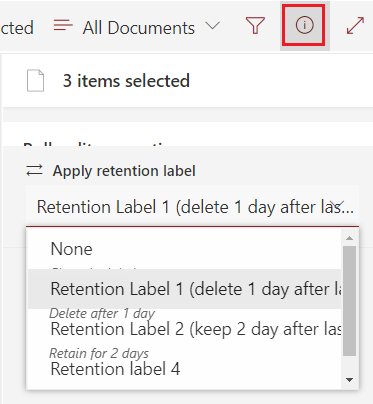Viewport: 373px width, 404px height.
Task: Click the Delete after 1 day description
Action: [x=102, y=313]
